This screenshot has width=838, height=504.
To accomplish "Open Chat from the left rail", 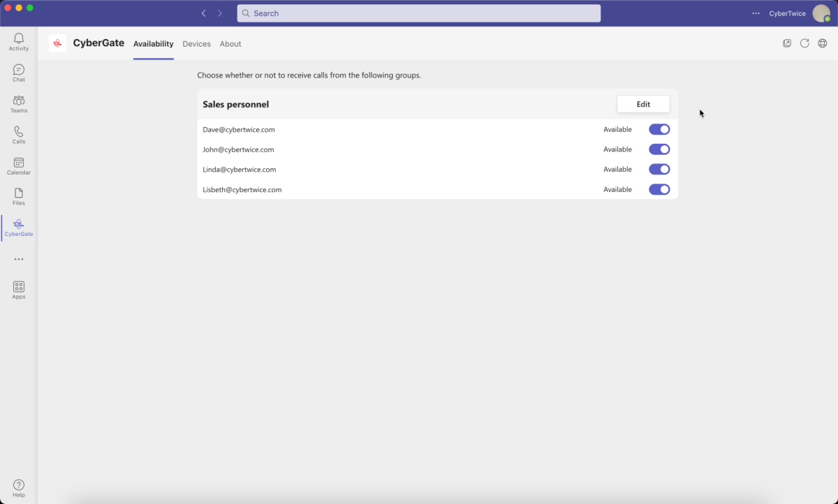I will coord(19,73).
